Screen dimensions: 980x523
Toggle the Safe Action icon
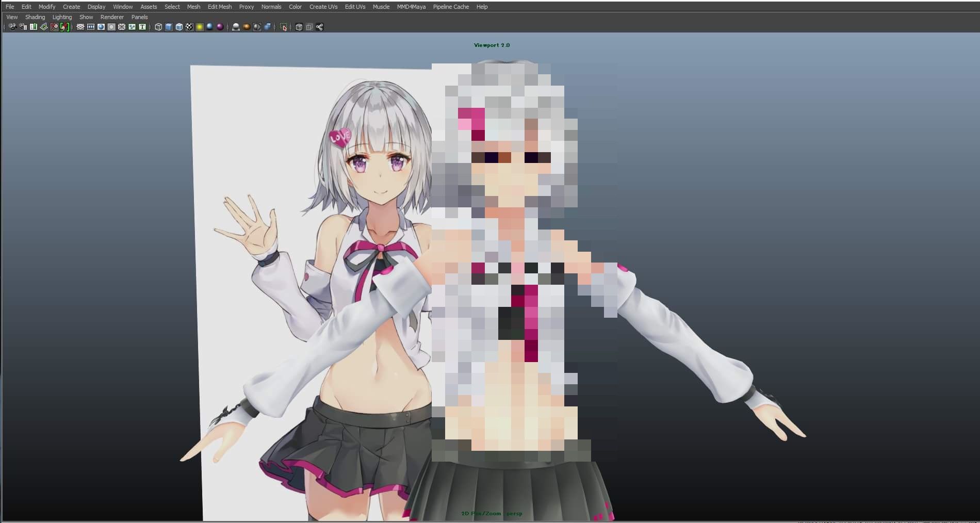click(132, 27)
